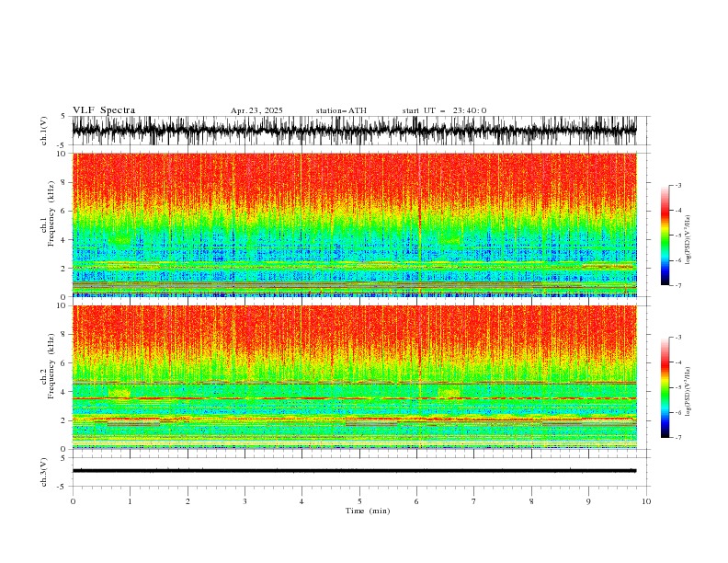
Task: Click time axis tick label '1'
Action: coord(130,501)
